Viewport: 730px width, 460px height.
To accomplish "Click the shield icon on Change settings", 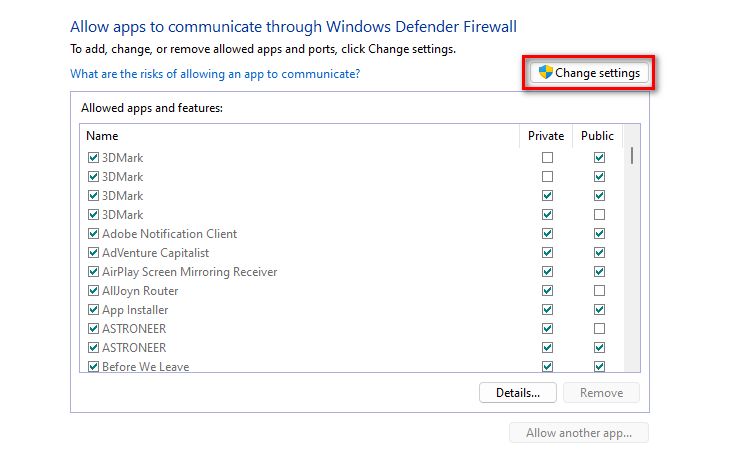I will coord(545,72).
